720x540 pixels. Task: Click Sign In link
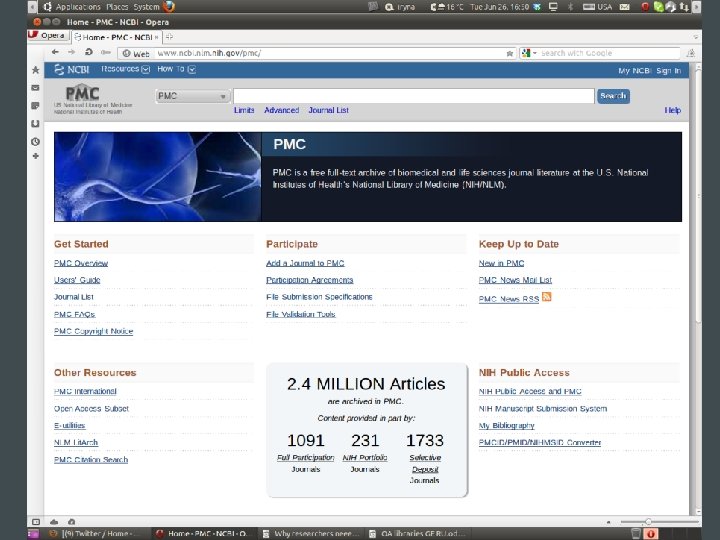[x=669, y=71]
